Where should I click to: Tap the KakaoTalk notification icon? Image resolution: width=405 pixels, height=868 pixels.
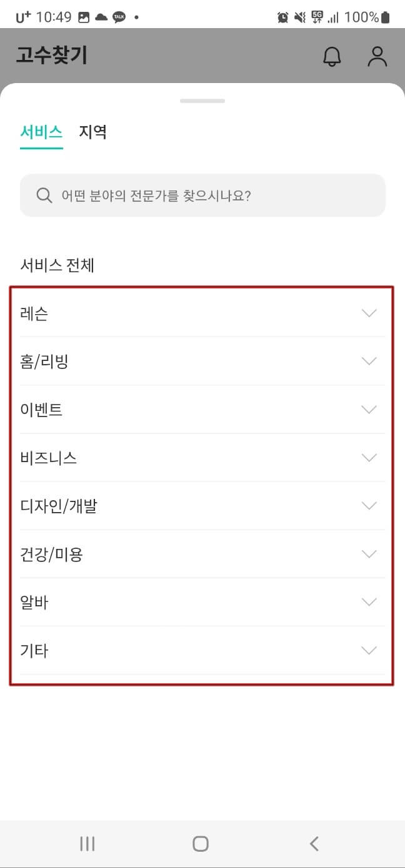pos(120,16)
